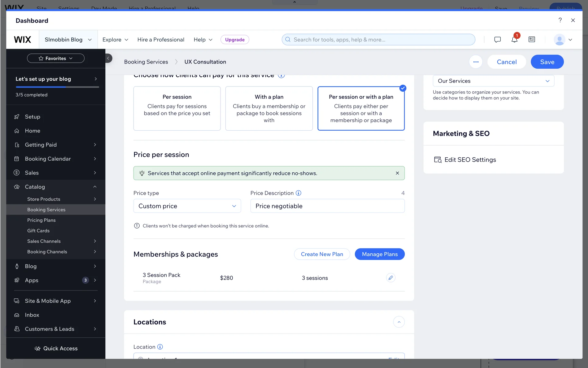Select the Per session payment option
The width and height of the screenshot is (588, 368).
point(177,108)
